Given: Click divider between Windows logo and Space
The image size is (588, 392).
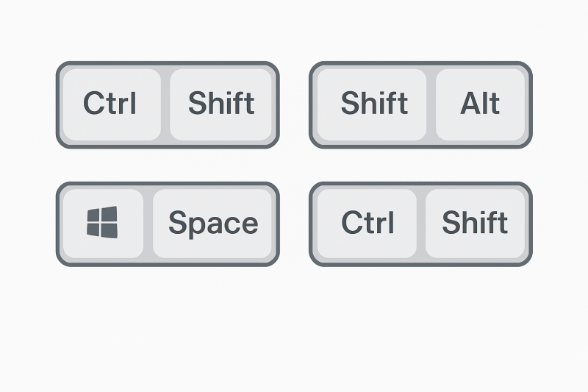Looking at the screenshot, I should tap(148, 224).
